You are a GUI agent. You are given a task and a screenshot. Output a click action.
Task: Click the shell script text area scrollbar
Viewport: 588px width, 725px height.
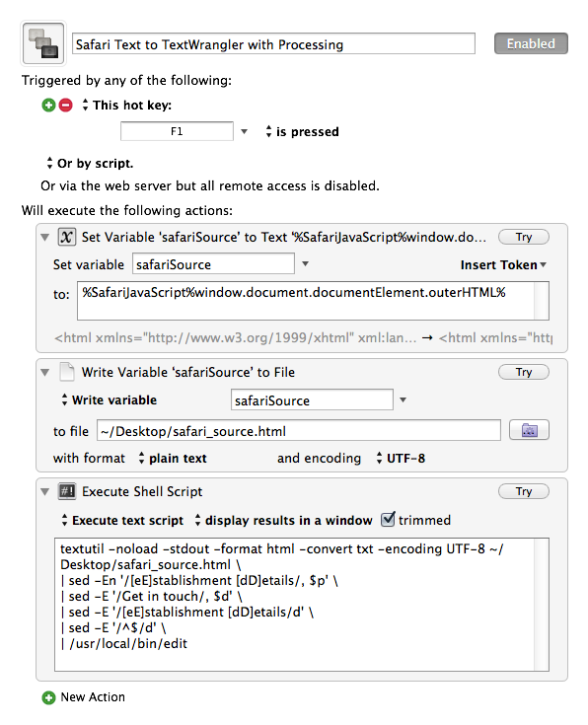pos(541,605)
